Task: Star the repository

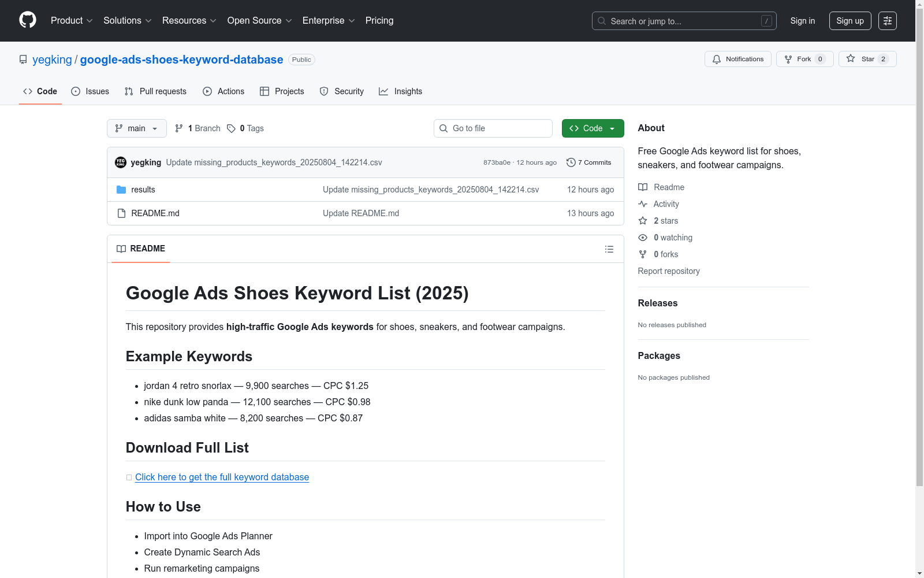Action: coord(867,59)
